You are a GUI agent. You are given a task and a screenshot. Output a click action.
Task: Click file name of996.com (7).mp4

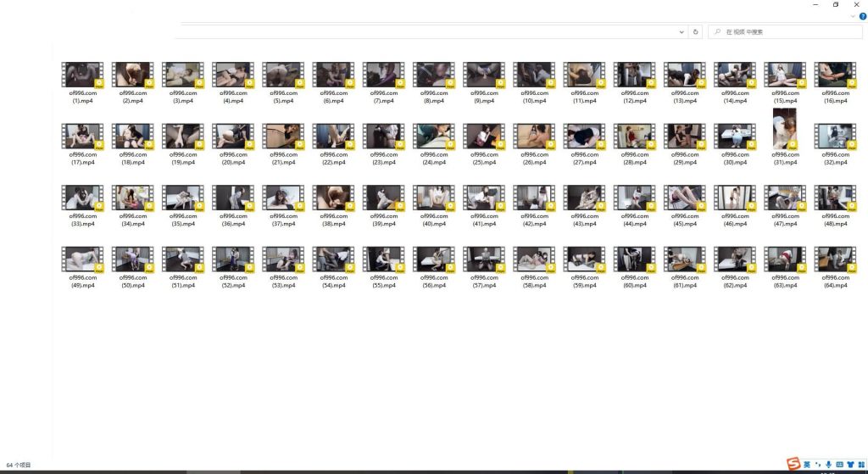pyautogui.click(x=384, y=97)
